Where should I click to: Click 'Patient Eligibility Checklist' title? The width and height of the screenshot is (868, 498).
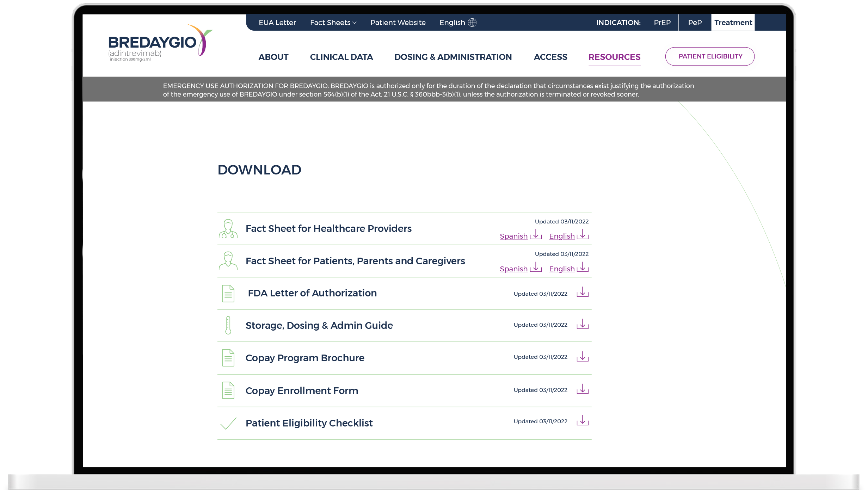[x=309, y=423]
